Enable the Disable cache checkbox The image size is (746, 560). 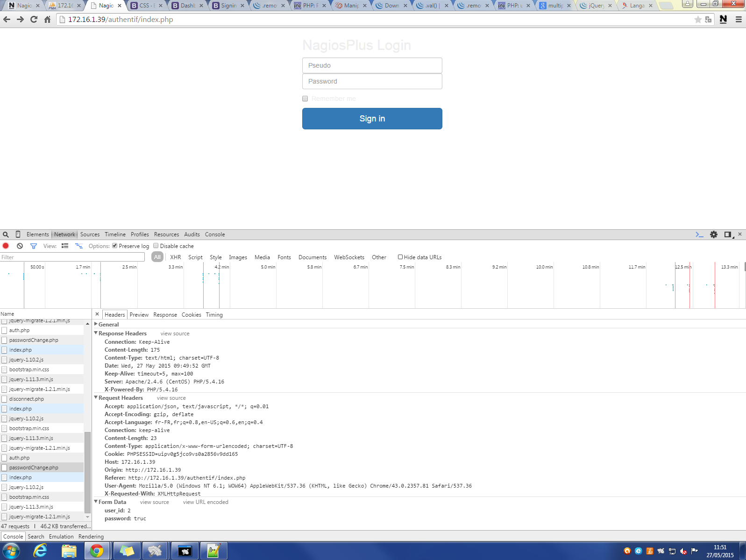tap(156, 246)
